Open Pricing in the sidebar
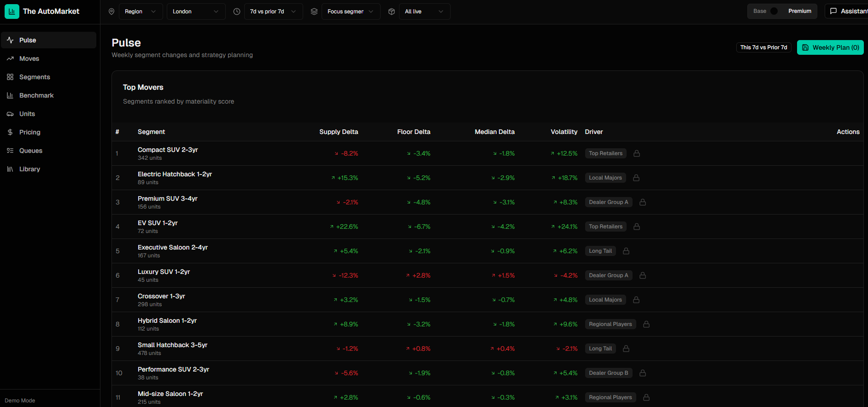868x407 pixels. click(48, 132)
